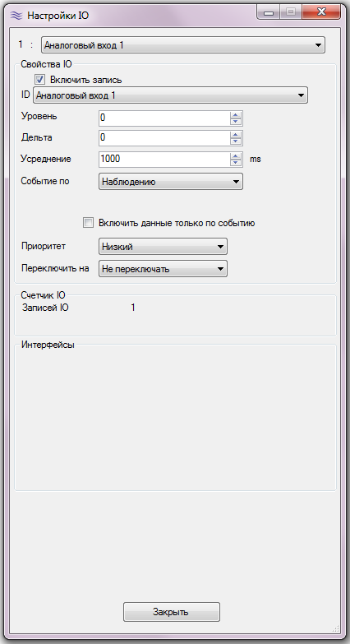Click into the Усреднение 1000 field

point(164,159)
